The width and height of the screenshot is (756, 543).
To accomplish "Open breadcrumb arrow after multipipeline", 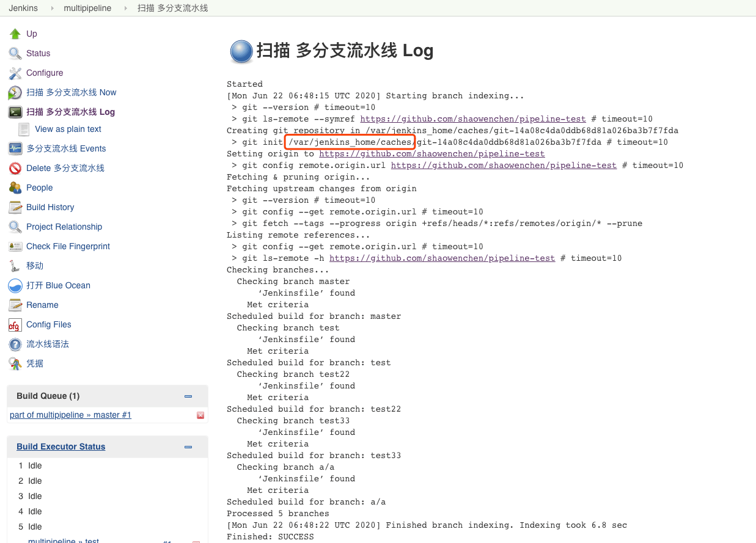I will pos(126,8).
